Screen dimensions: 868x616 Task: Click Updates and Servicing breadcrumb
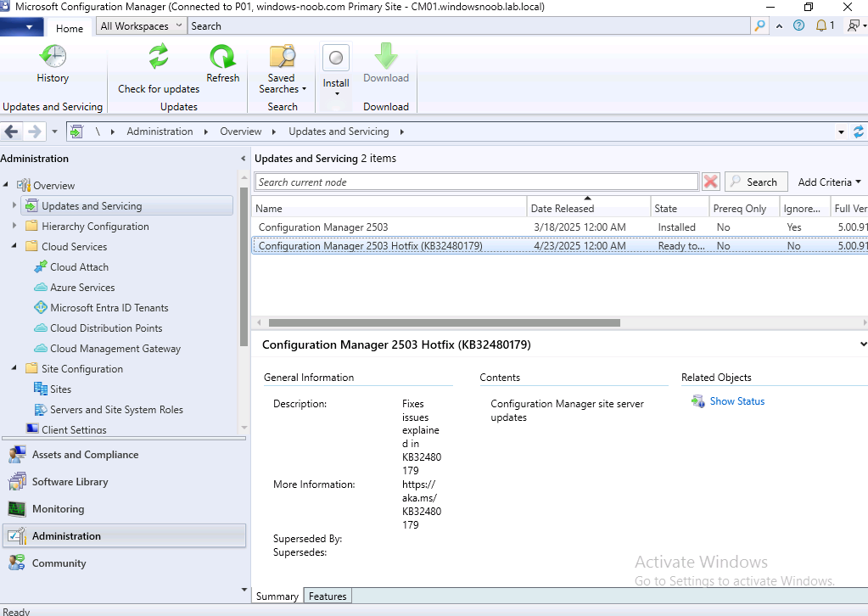[x=339, y=132]
